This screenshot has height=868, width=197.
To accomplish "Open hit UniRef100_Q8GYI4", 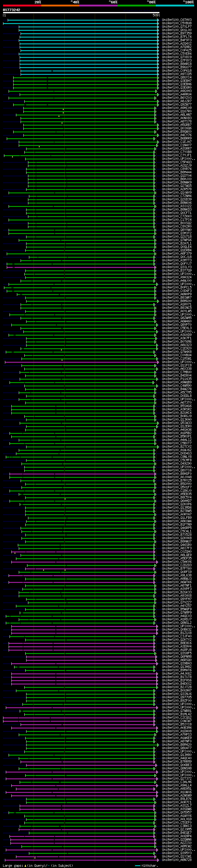I will [177, 78].
